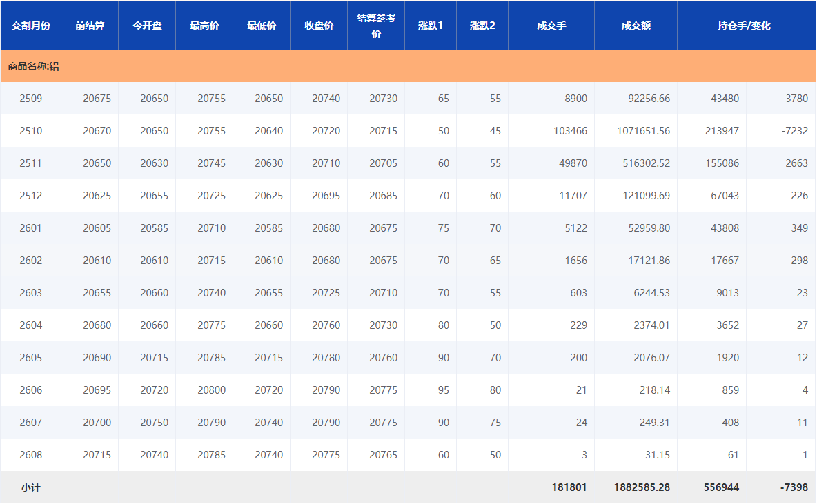Click the 成交手 column header
This screenshot has width=817, height=504.
tap(551, 26)
